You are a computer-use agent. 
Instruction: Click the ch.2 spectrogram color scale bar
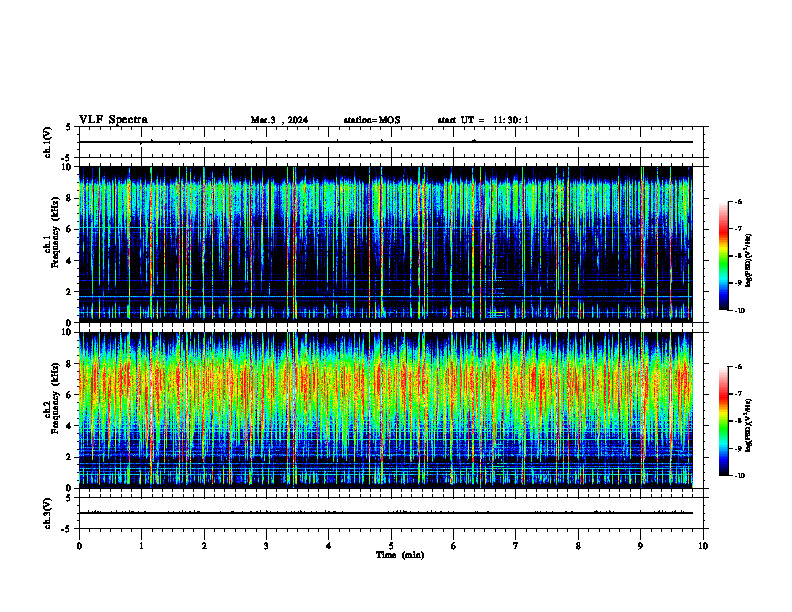click(x=724, y=421)
